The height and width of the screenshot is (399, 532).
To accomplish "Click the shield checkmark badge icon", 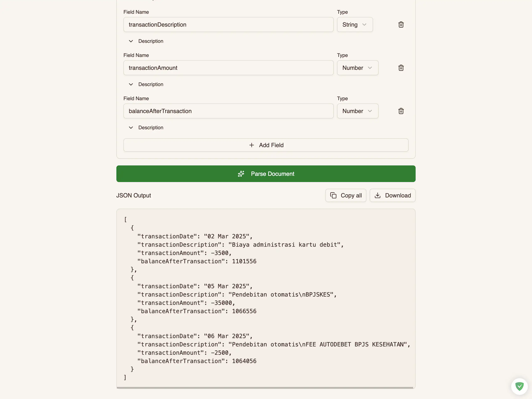I will point(520,387).
